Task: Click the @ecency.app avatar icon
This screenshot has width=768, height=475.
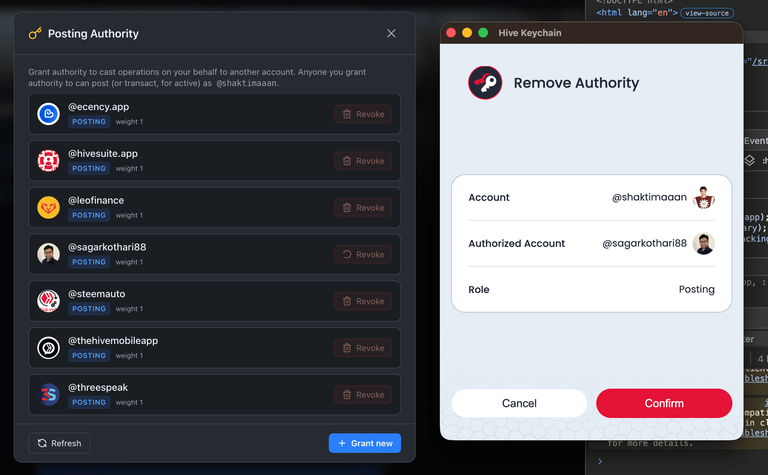Action: click(48, 114)
